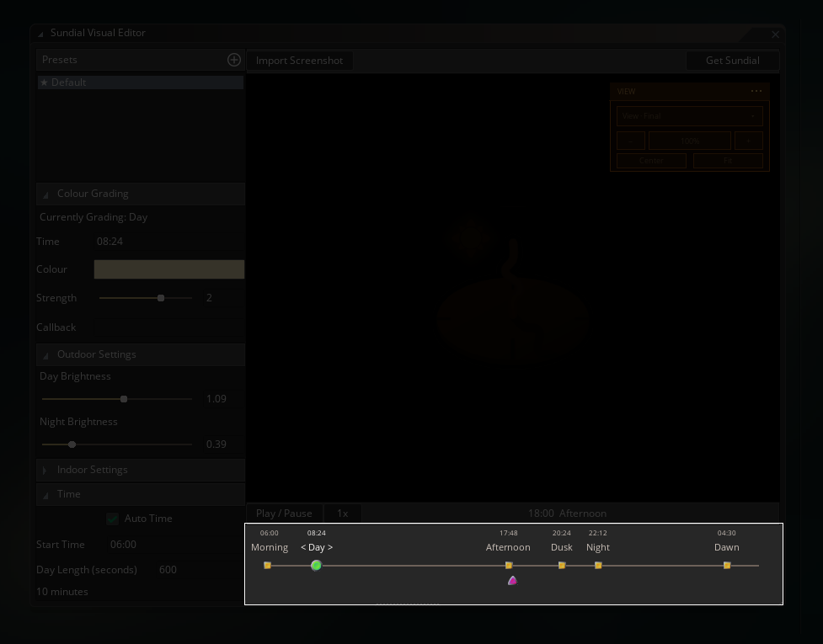The height and width of the screenshot is (644, 823).
Task: Toggle the Auto Time checkbox
Action: pyautogui.click(x=112, y=519)
